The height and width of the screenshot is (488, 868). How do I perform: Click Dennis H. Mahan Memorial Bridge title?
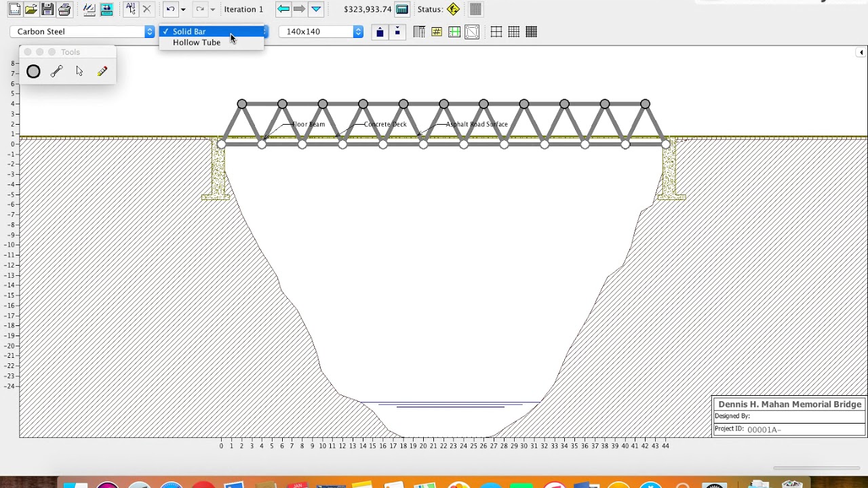(x=790, y=405)
